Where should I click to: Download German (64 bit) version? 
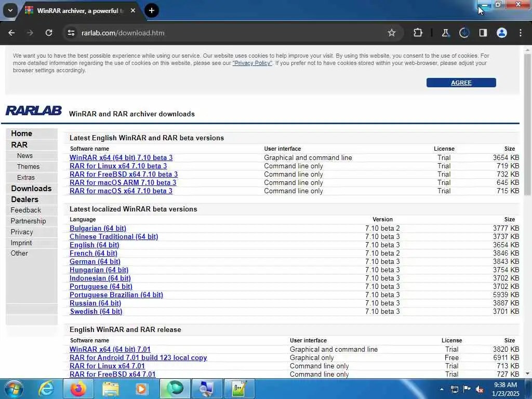[95, 262]
